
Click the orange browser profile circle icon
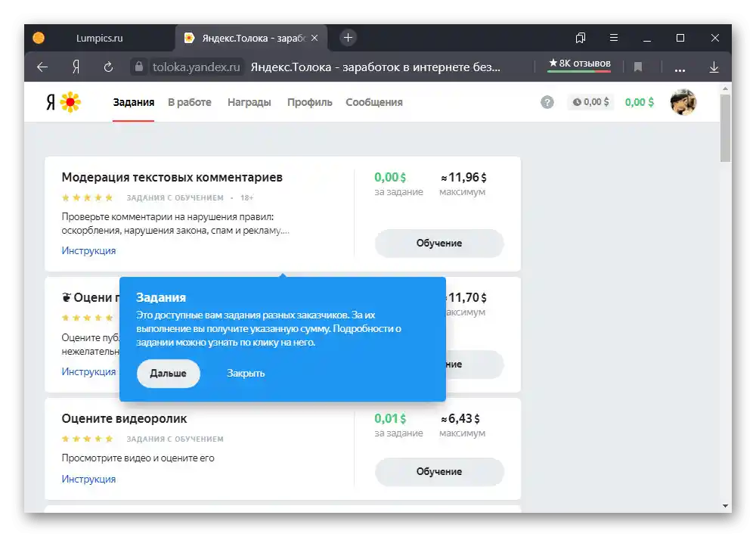click(39, 38)
